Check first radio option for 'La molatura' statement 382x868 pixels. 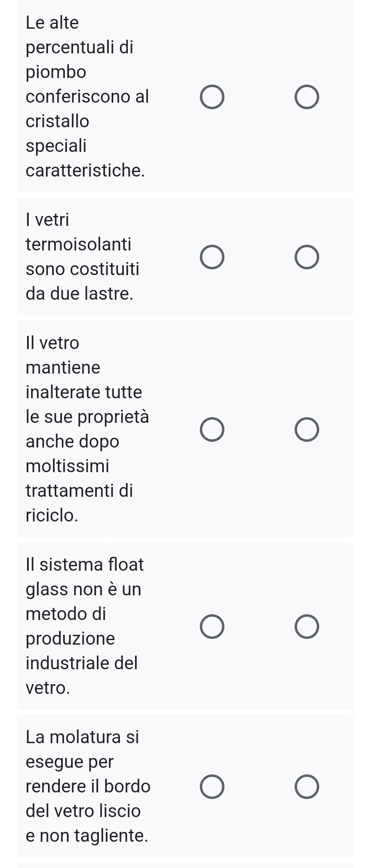point(212,787)
